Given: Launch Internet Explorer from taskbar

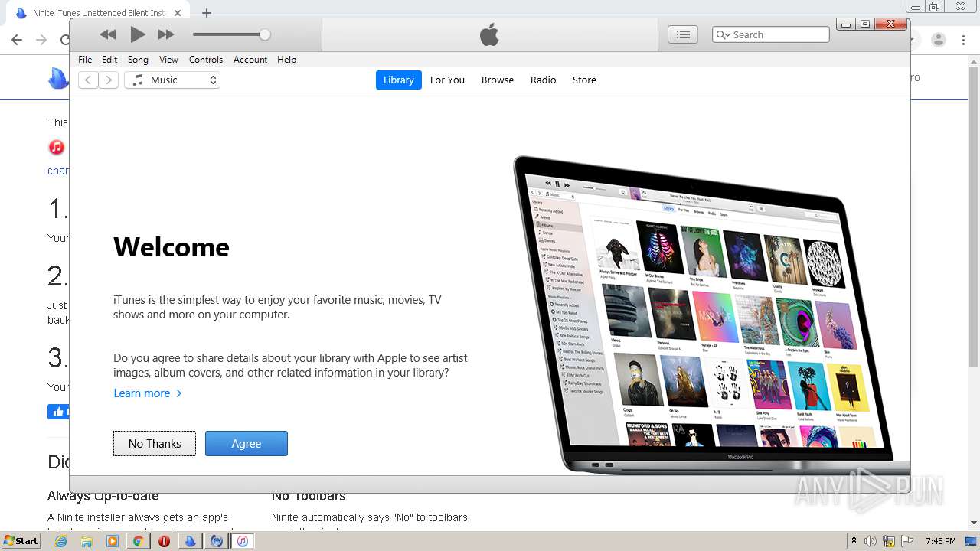Looking at the screenshot, I should [x=61, y=541].
